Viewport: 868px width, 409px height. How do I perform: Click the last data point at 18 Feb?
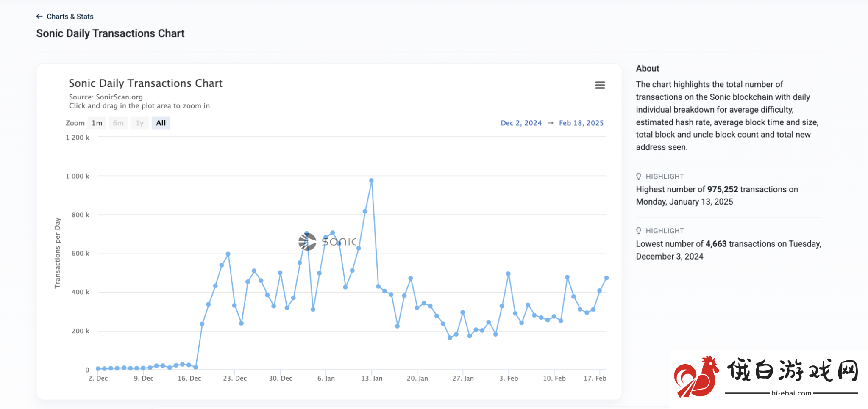tap(606, 278)
